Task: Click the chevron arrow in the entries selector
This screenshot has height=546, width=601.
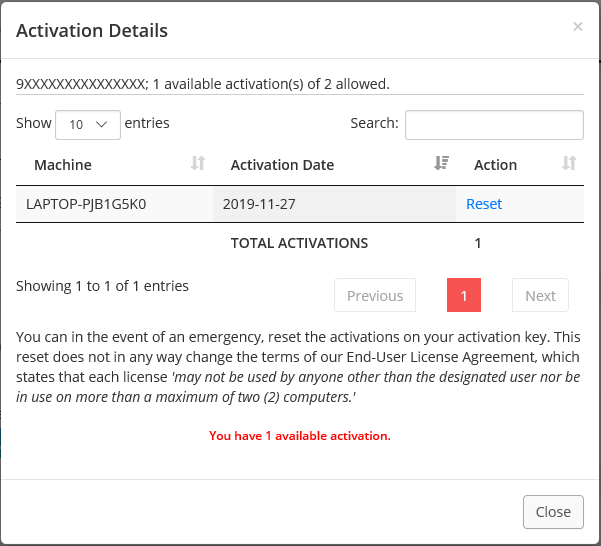Action: click(101, 125)
